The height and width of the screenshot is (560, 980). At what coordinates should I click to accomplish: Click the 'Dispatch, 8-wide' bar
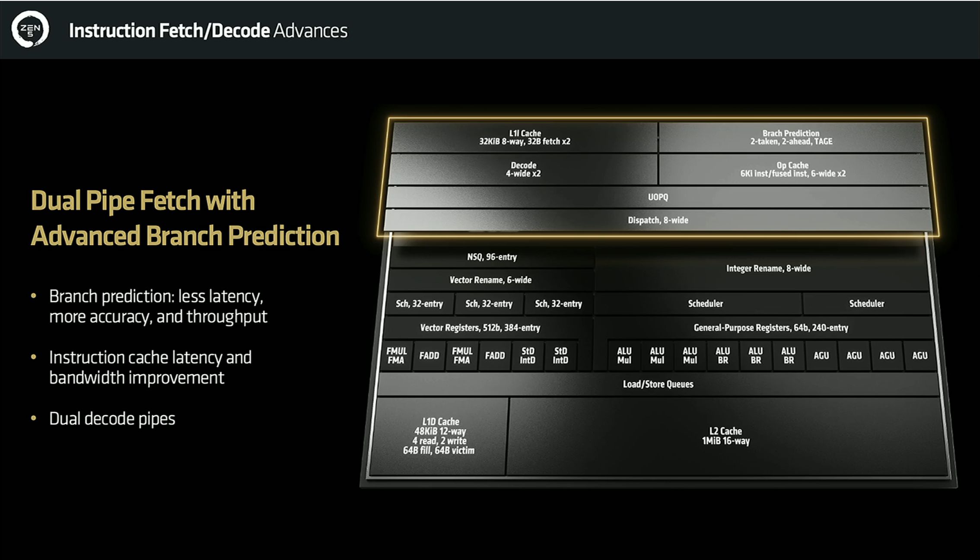[658, 220]
